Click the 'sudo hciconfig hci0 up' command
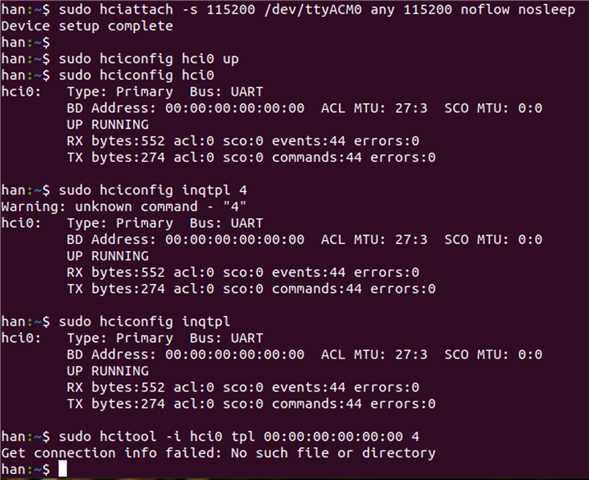 tap(149, 59)
